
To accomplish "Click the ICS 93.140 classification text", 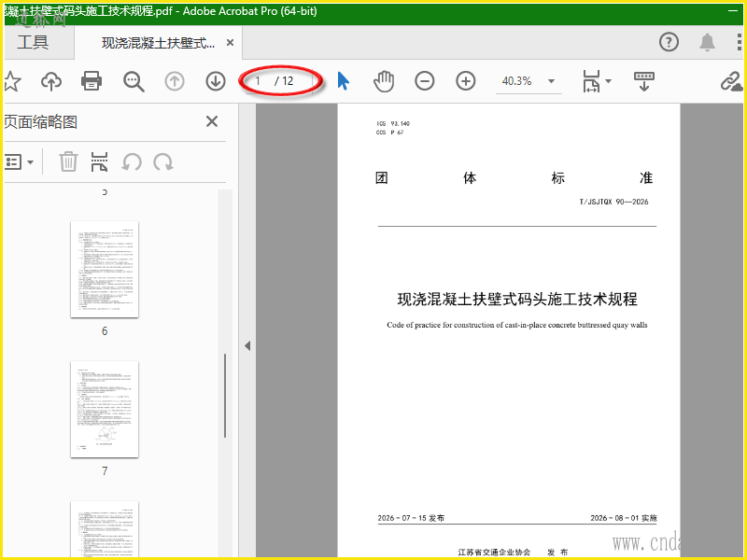I will pos(393,124).
